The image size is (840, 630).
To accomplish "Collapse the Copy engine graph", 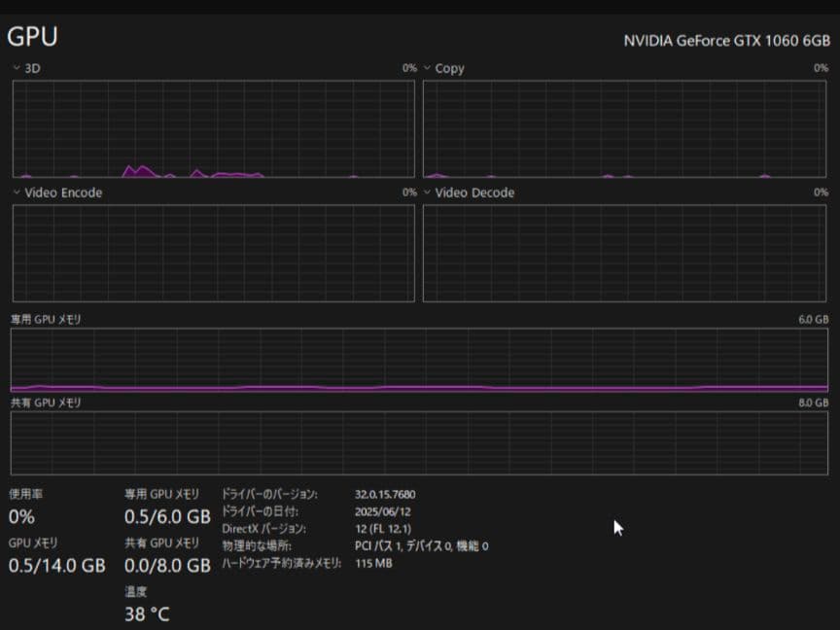I will point(426,68).
